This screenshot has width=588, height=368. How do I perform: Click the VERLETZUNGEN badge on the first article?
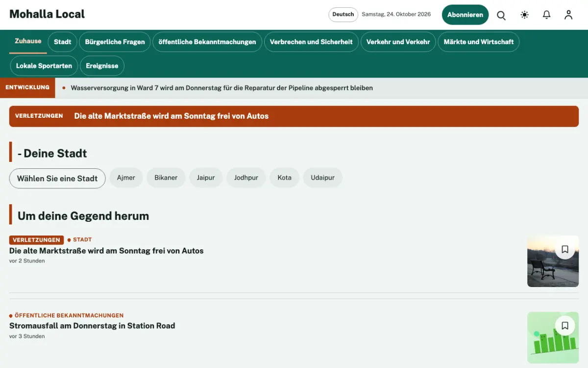36,240
